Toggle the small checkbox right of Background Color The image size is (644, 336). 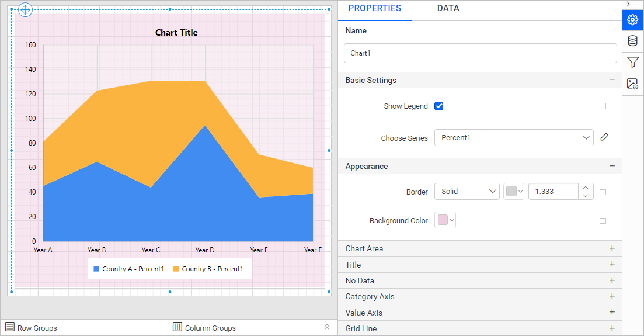click(603, 221)
